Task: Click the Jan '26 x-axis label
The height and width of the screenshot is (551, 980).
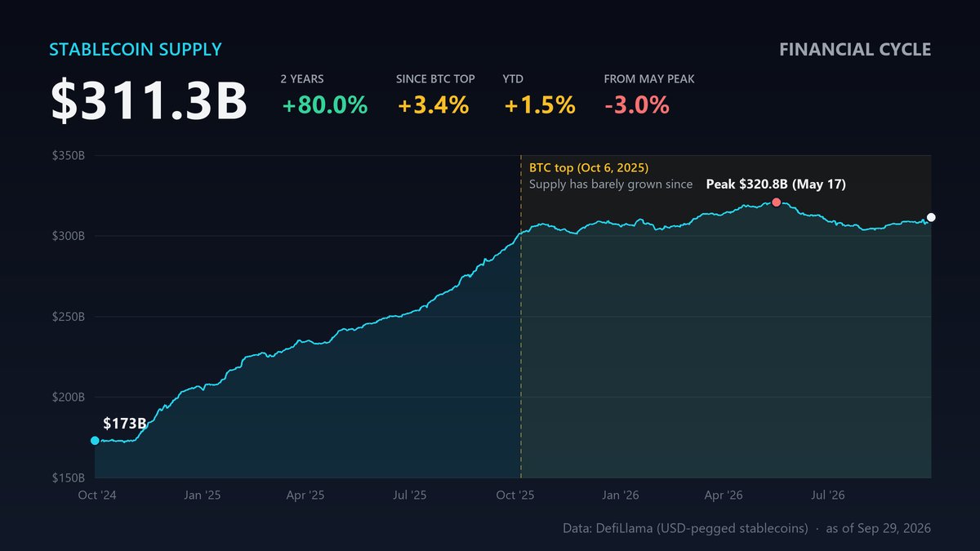Action: point(621,495)
